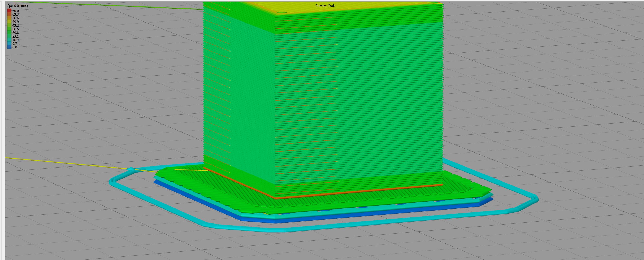Select the "43.2" legend value text
The width and height of the screenshot is (644, 260).
[15, 25]
